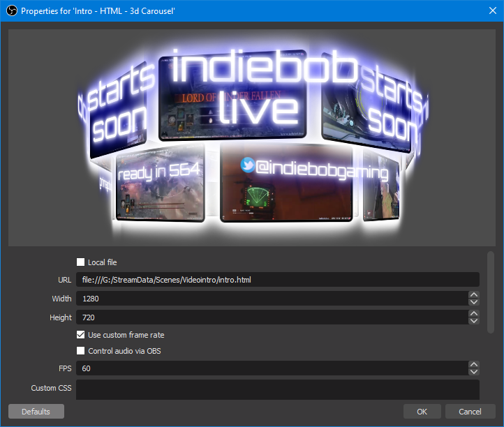Click the Height value field

(x=272, y=317)
